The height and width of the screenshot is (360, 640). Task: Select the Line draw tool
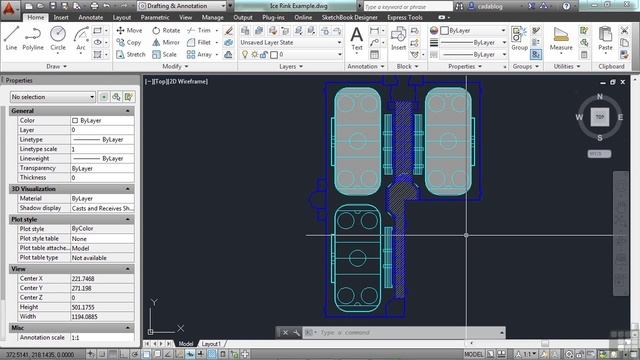tap(11, 38)
